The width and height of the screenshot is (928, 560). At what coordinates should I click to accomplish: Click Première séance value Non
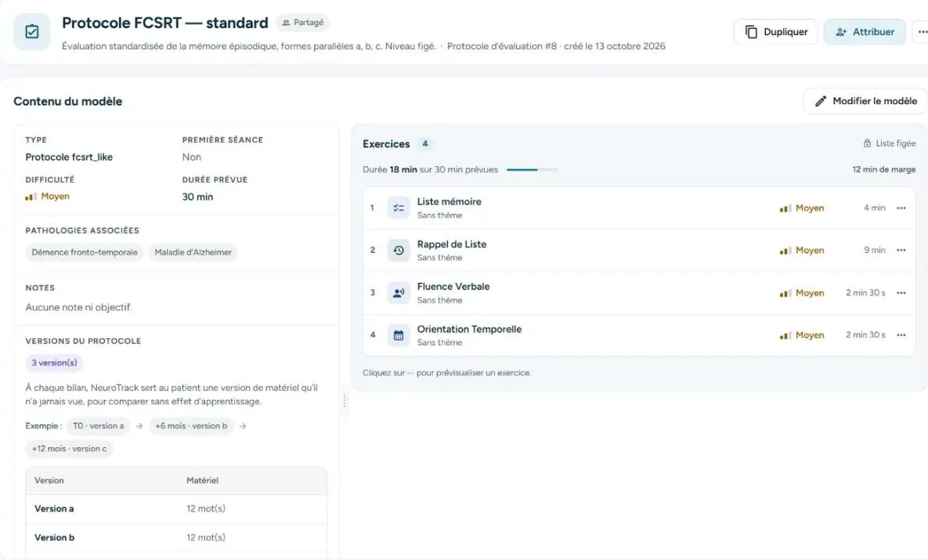pyautogui.click(x=192, y=157)
